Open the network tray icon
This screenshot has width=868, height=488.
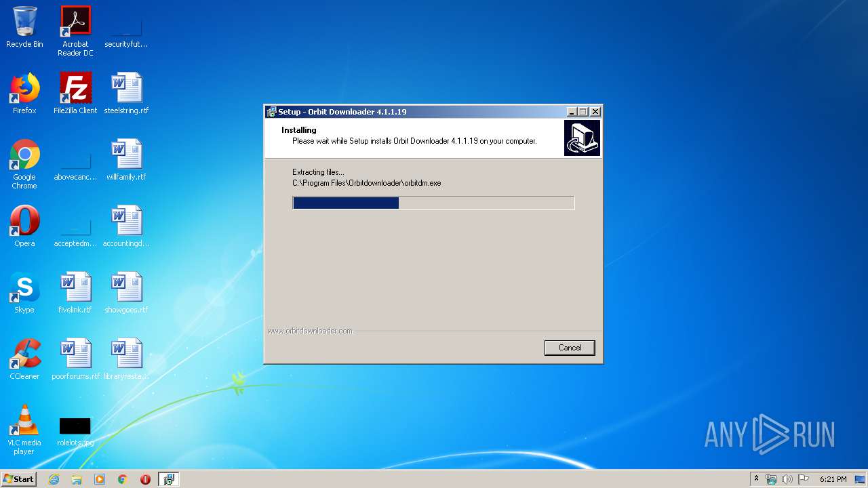tap(771, 479)
